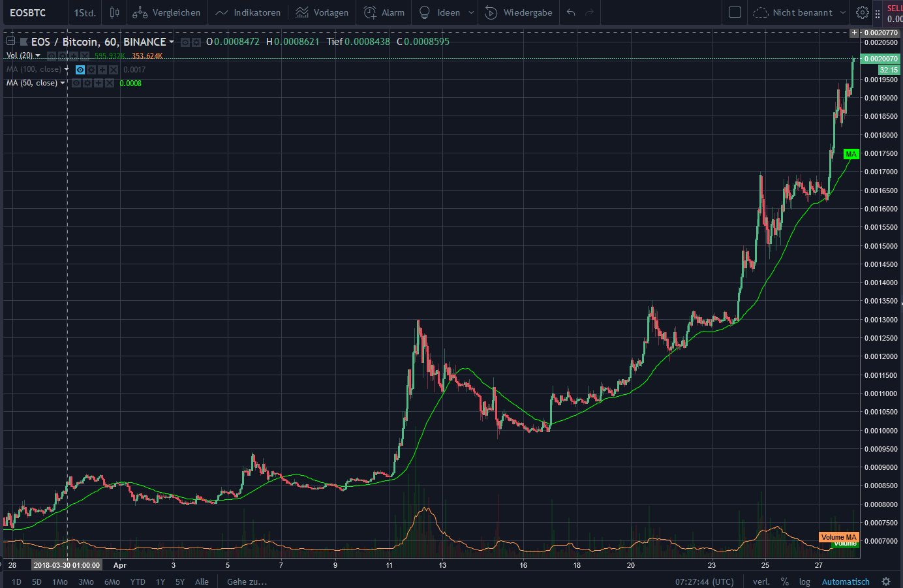Open the Vorlagen templates menu
903x588 pixels.
pos(322,12)
